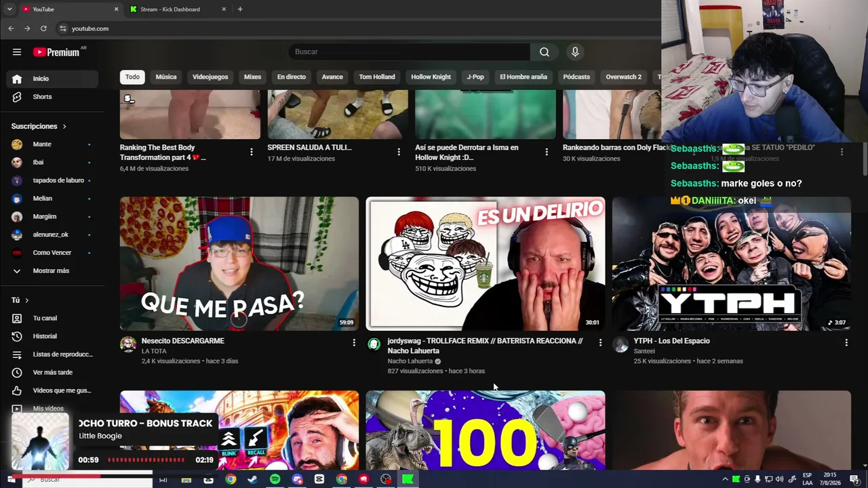This screenshot has width=868, height=488.
Task: Click the YTPH group video thumbnail
Action: 732,264
